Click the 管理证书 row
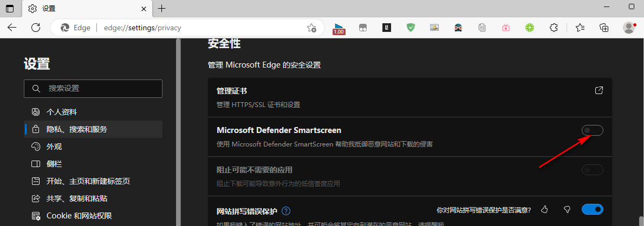This screenshot has width=644, height=226. tap(410, 97)
